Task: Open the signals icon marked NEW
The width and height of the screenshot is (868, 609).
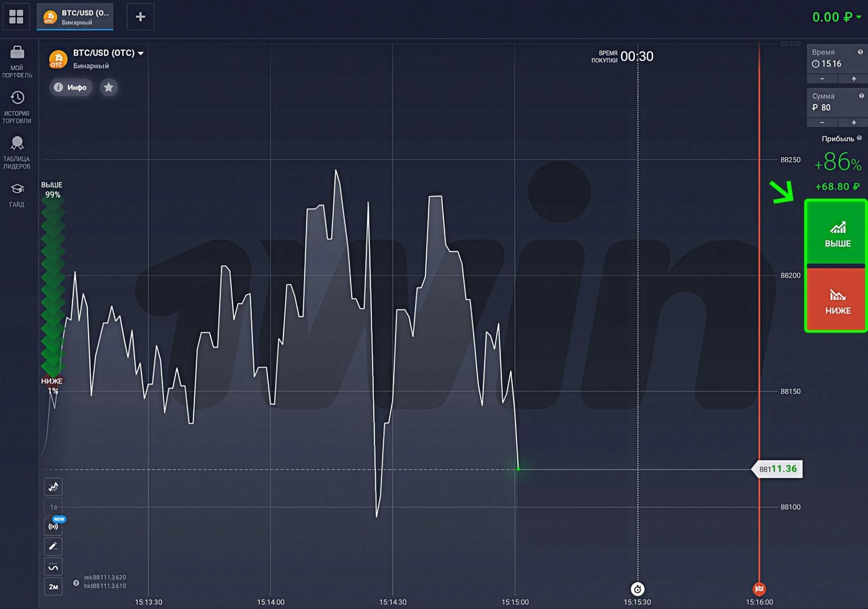Action: tap(53, 526)
